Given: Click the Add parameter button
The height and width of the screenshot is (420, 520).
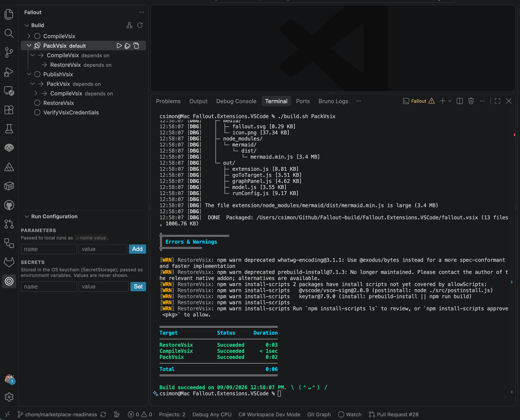Looking at the screenshot, I should (x=137, y=249).
